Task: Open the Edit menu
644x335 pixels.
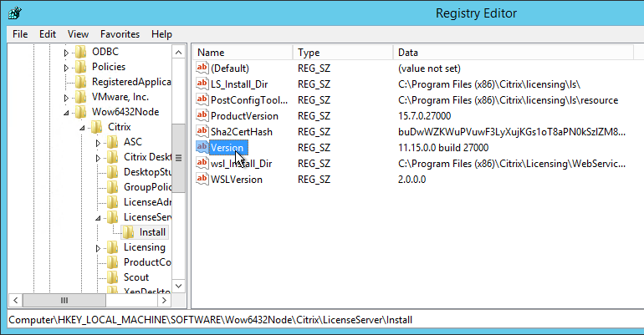Action: pos(47,34)
